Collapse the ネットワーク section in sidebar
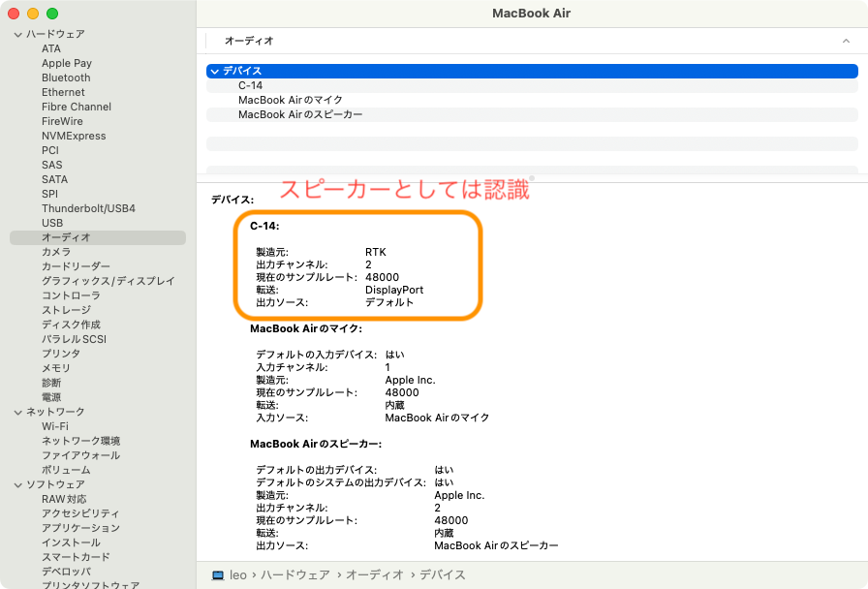The image size is (868, 589). [x=17, y=412]
